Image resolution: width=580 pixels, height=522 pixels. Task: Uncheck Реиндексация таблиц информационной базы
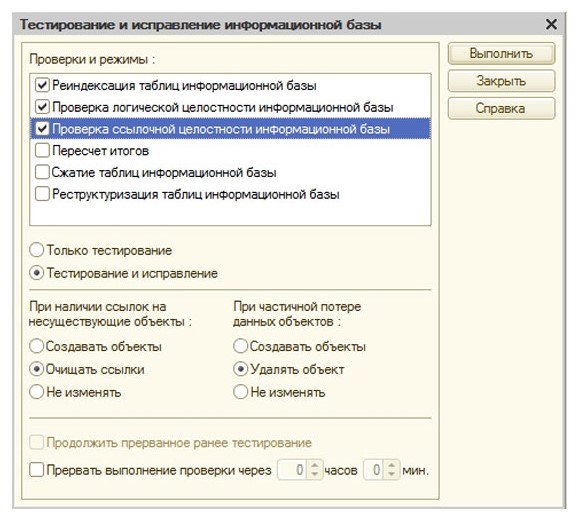click(x=42, y=85)
